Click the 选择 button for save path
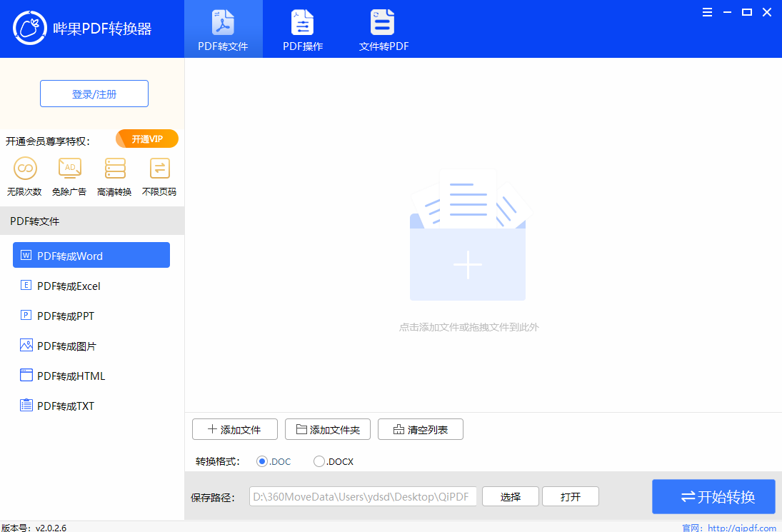The height and width of the screenshot is (532, 782). pyautogui.click(x=511, y=496)
